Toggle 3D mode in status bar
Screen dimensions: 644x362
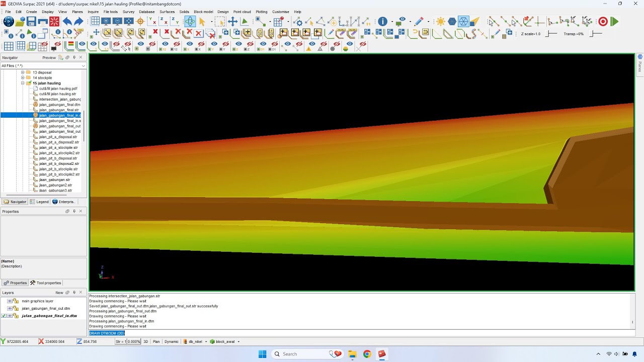pyautogui.click(x=146, y=341)
